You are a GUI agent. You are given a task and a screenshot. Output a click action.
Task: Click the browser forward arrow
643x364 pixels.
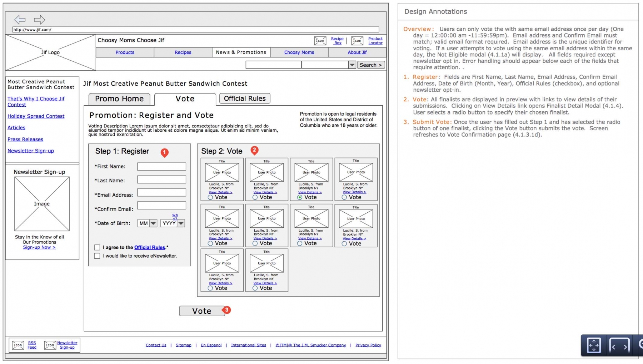pyautogui.click(x=39, y=20)
